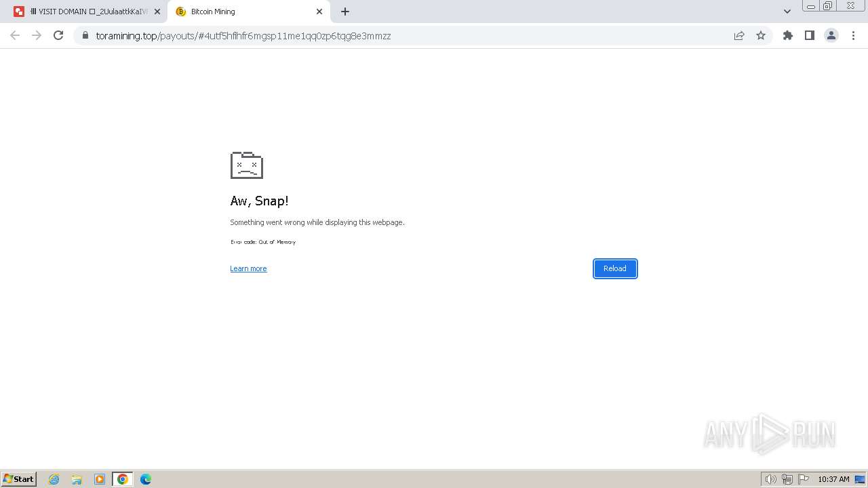This screenshot has width=868, height=488.
Task: Share this page icon in address bar
Action: pyautogui.click(x=739, y=35)
